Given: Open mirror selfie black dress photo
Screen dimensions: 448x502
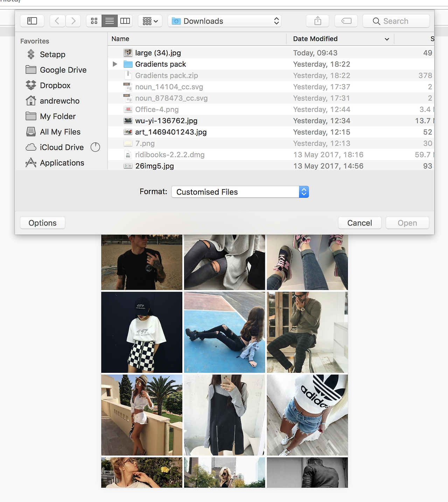Looking at the screenshot, I should click(x=224, y=415).
